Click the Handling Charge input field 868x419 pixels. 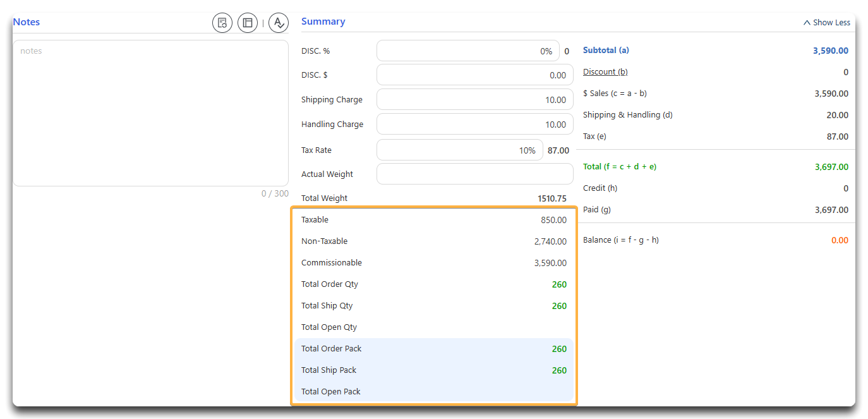pos(475,124)
